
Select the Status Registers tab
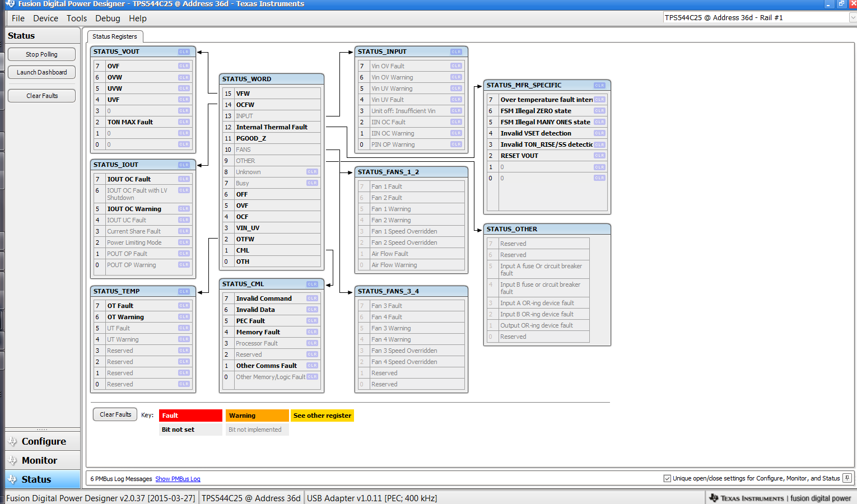(x=115, y=36)
